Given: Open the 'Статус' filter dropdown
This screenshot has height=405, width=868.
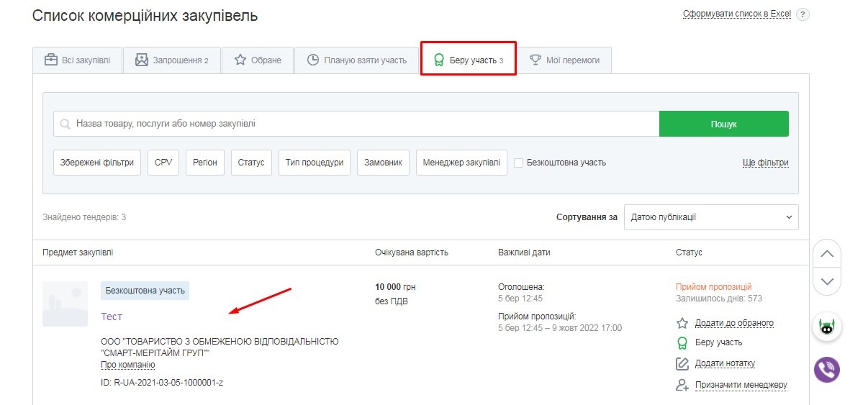Looking at the screenshot, I should pos(251,163).
